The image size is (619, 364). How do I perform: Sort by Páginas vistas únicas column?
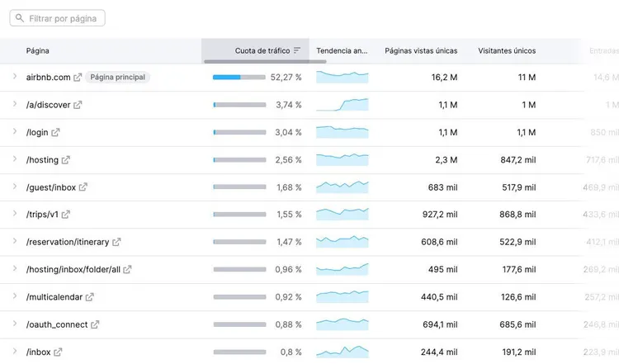(421, 50)
